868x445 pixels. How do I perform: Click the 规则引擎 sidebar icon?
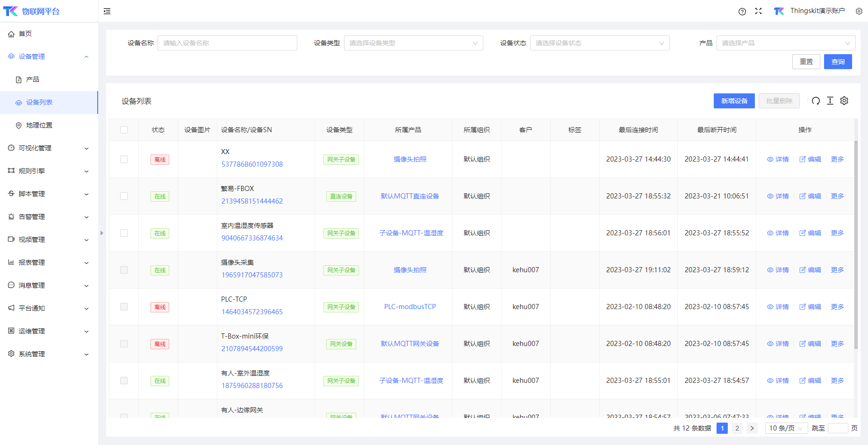pyautogui.click(x=11, y=171)
